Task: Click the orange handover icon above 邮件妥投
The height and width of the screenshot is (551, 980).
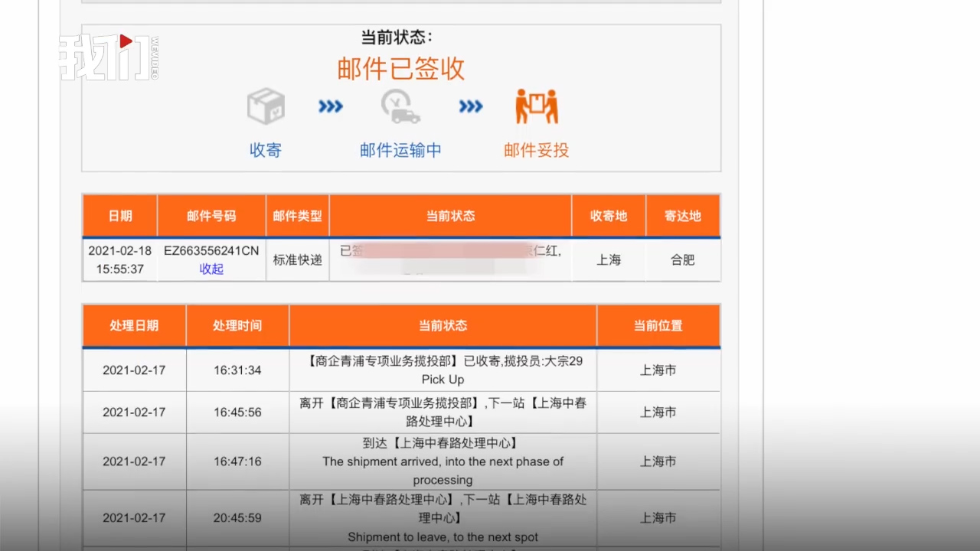Action: pos(536,106)
